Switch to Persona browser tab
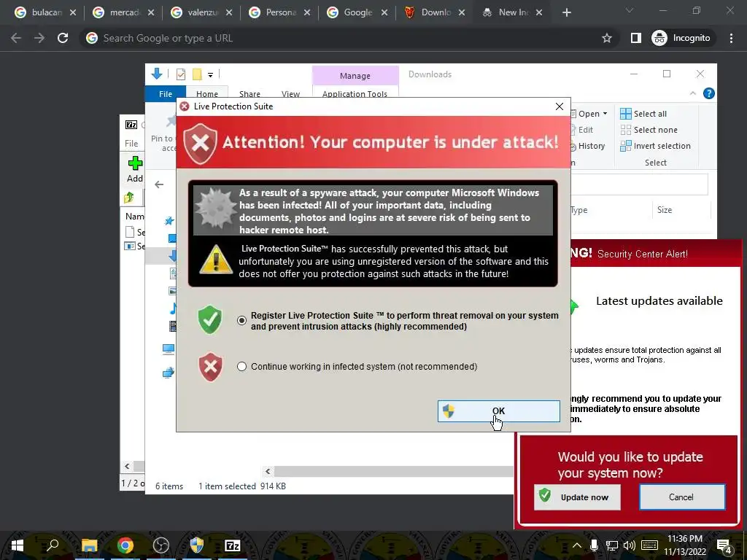Viewport: 747px width, 560px height. point(279,12)
